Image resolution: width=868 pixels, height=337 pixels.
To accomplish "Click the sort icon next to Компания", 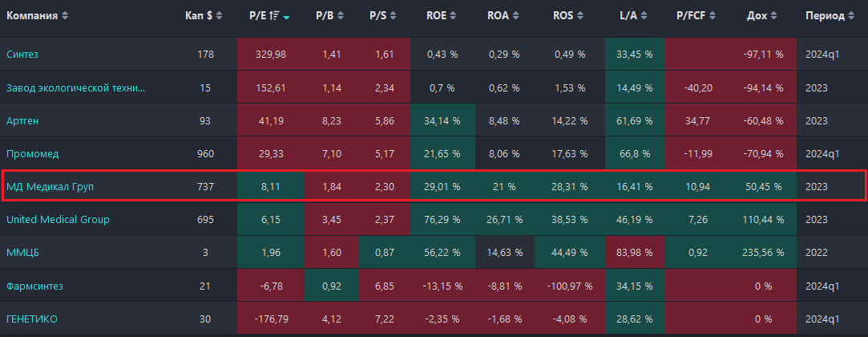I will click(x=65, y=16).
